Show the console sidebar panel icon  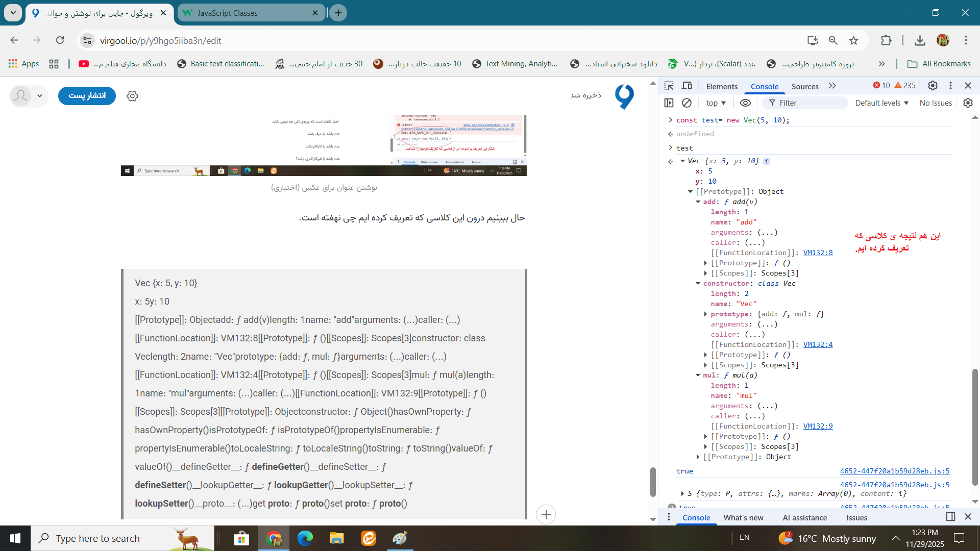tap(669, 103)
